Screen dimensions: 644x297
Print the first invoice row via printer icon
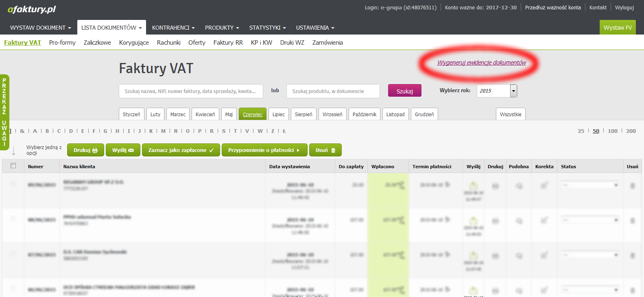point(495,186)
